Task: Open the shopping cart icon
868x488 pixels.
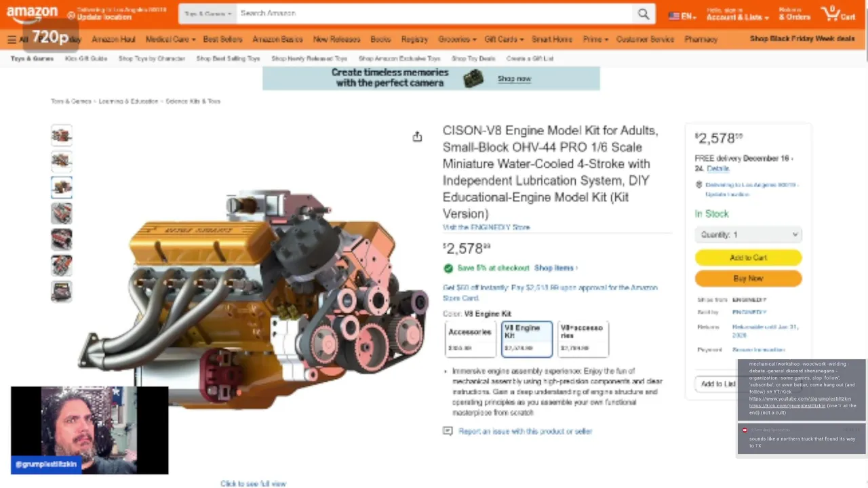Action: pyautogui.click(x=838, y=14)
